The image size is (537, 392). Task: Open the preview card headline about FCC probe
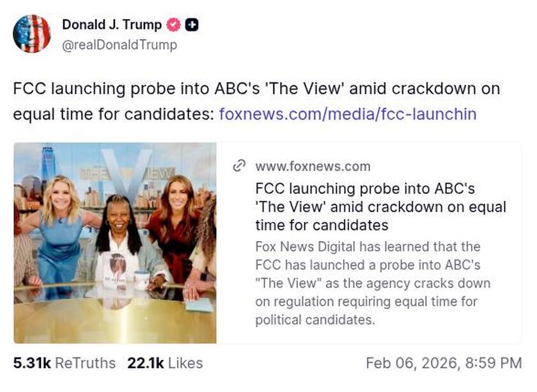[x=380, y=207]
